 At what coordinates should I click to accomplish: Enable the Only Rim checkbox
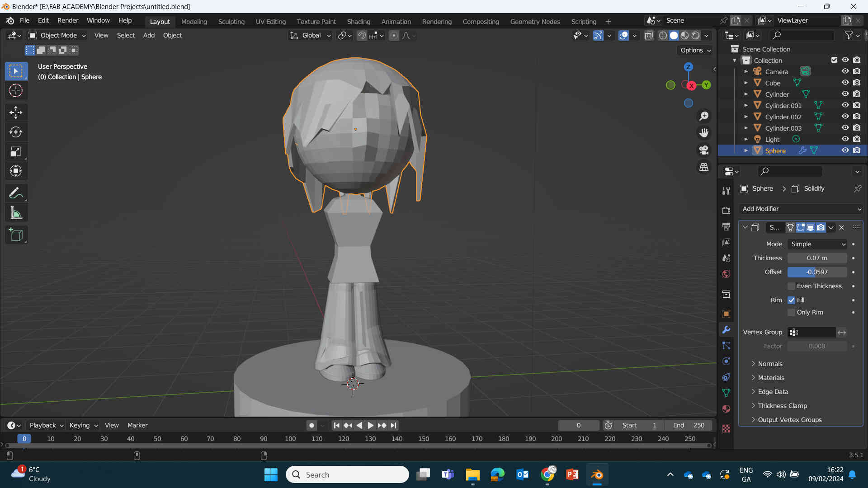coord(791,312)
